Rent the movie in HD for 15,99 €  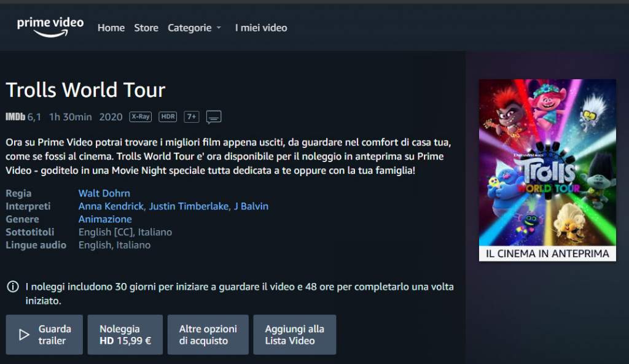coord(125,335)
